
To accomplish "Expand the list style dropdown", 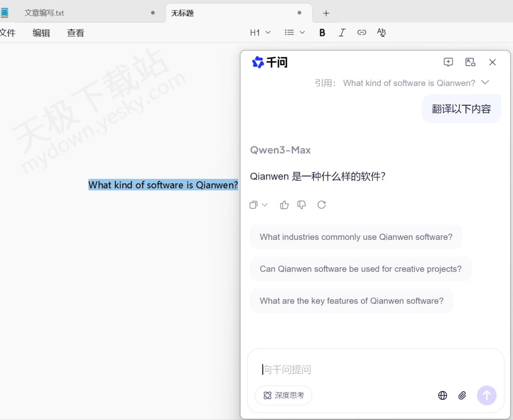I will (295, 33).
